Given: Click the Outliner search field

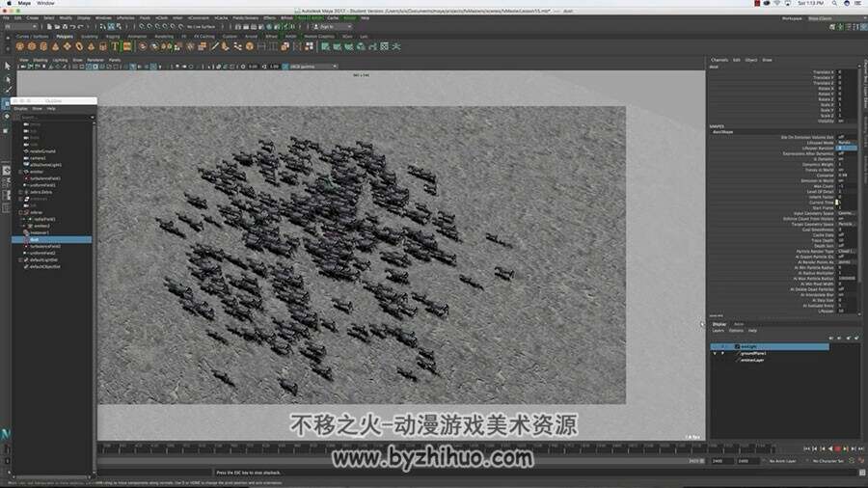Looking at the screenshot, I should pyautogui.click(x=54, y=118).
